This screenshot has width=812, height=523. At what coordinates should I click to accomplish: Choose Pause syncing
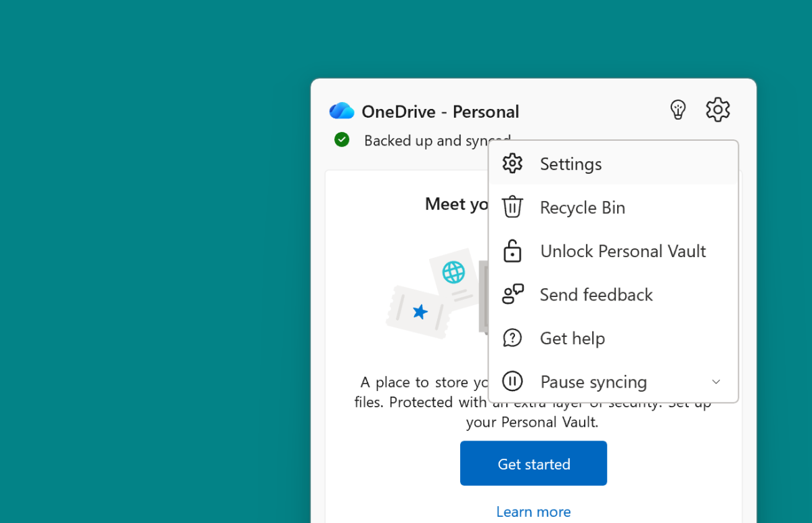click(613, 382)
